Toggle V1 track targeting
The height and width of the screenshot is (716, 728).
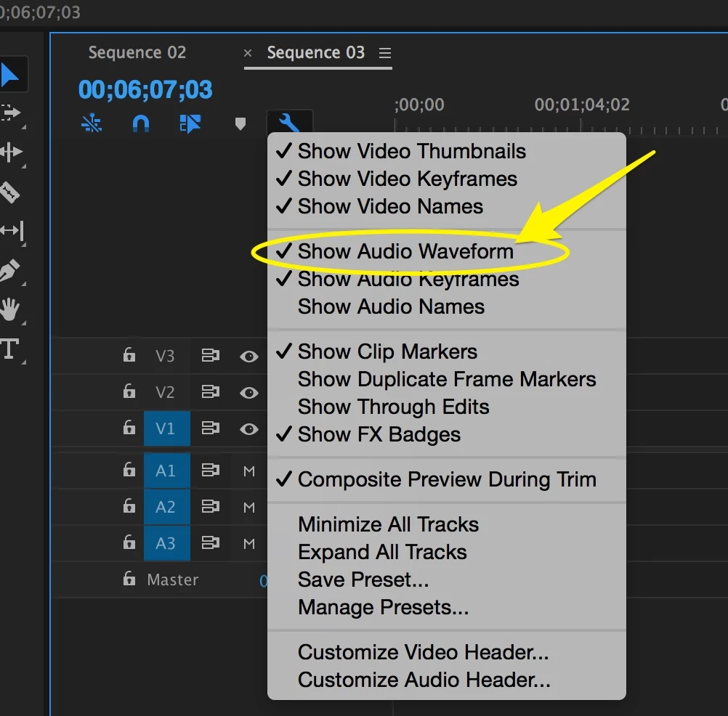pos(166,428)
